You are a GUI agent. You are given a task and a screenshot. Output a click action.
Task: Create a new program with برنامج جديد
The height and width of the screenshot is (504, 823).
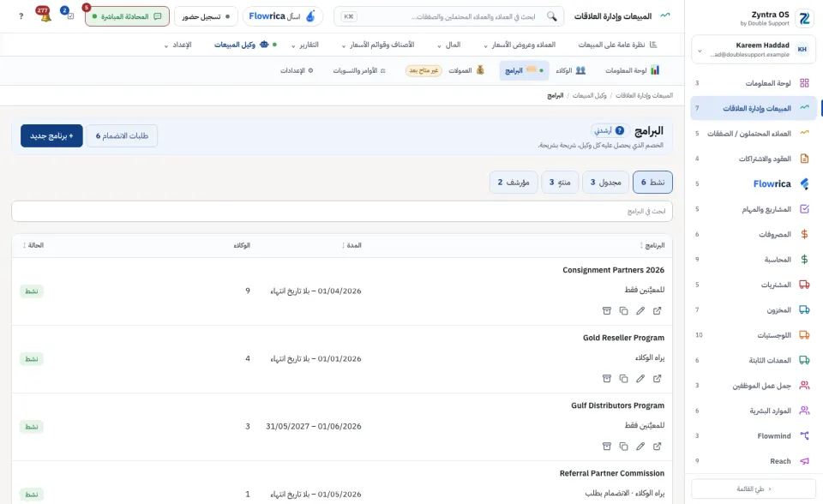pos(51,136)
